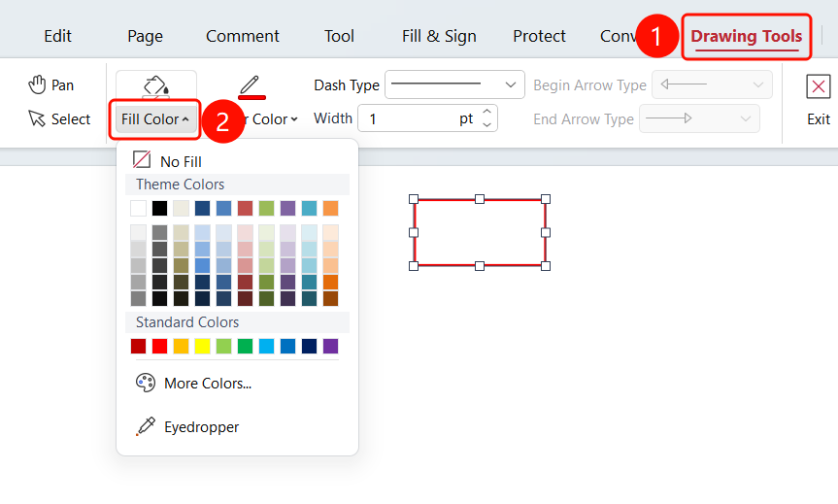Pick the light green standard color
Screen dimensions: 838x504
click(x=224, y=346)
